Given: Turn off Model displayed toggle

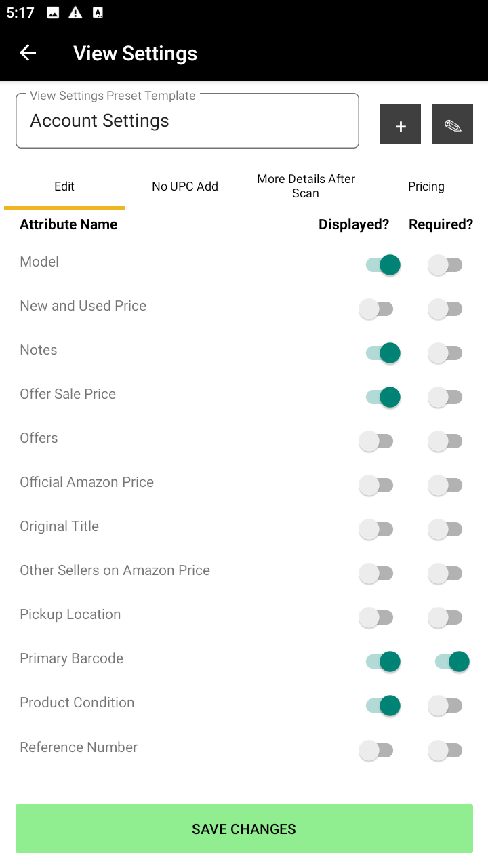Looking at the screenshot, I should pyautogui.click(x=383, y=264).
